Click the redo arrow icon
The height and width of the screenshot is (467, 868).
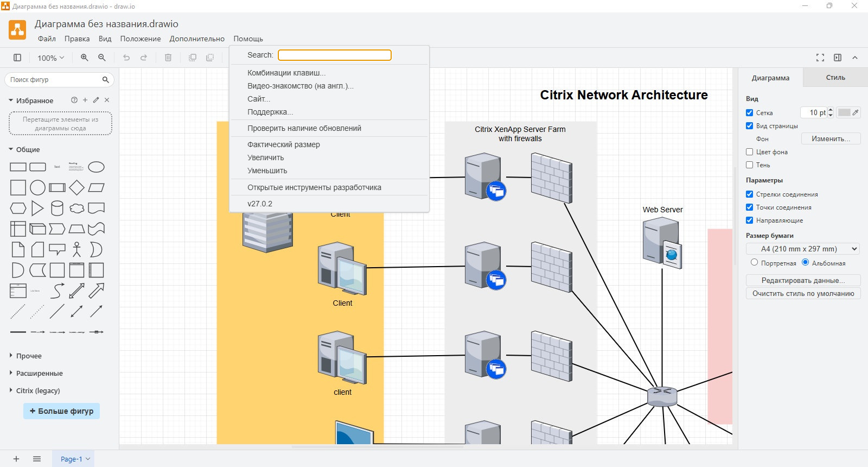(x=144, y=58)
